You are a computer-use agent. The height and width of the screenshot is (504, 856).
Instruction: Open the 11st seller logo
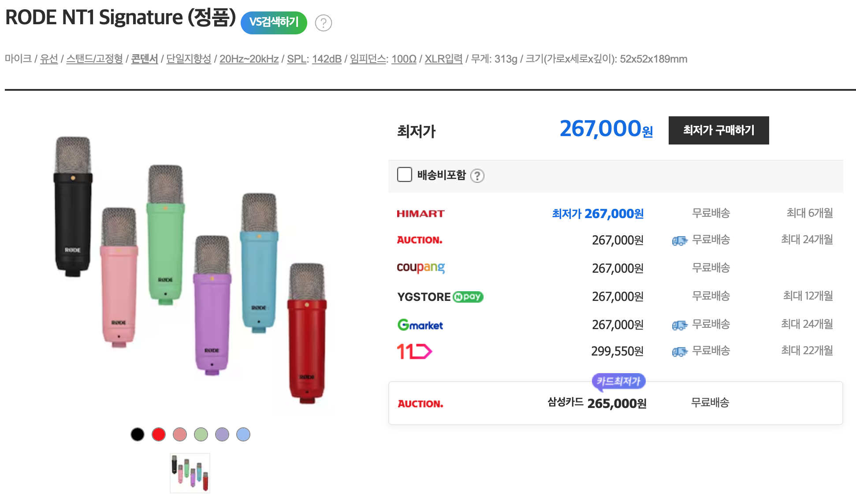coord(414,351)
